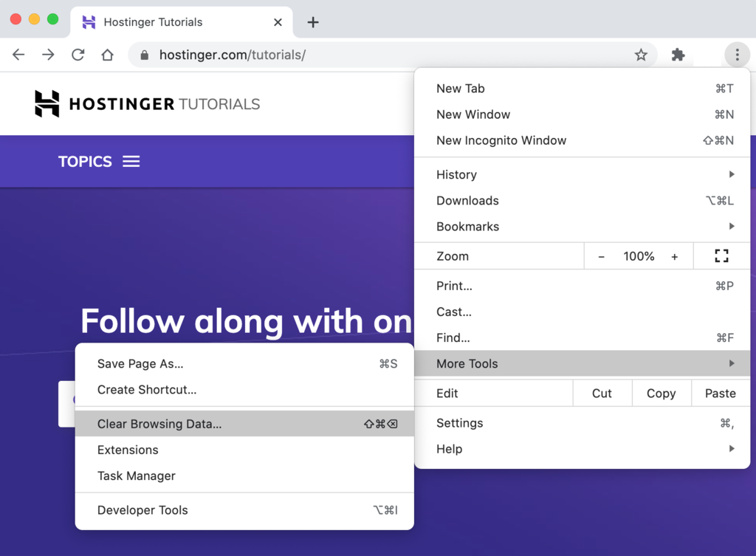Bookmark this page with the star icon
The width and height of the screenshot is (756, 556).
[642, 54]
